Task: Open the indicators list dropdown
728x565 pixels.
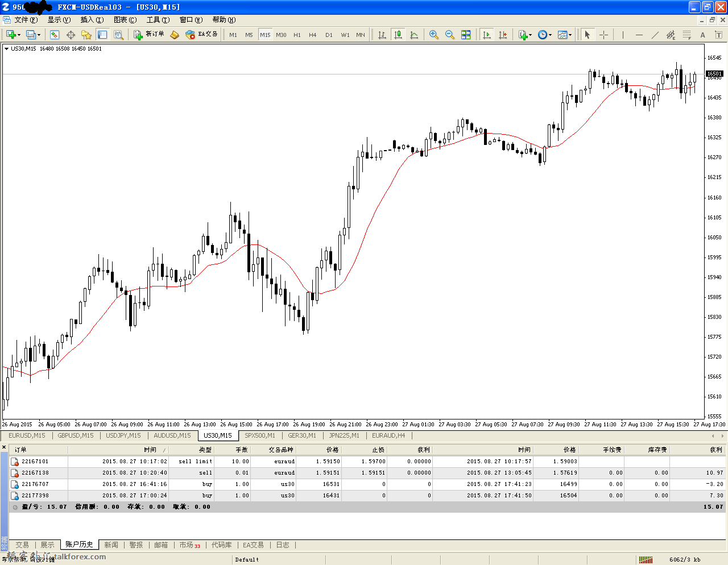Action: click(x=525, y=35)
